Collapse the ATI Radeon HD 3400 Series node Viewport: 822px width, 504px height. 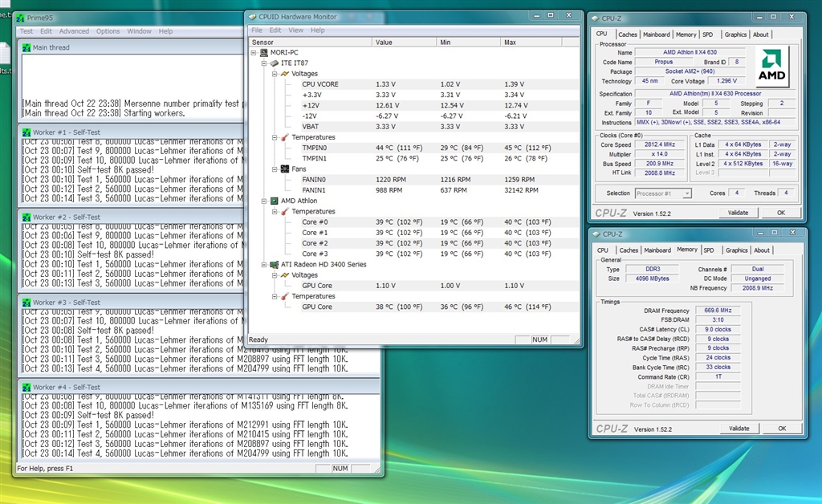(x=263, y=264)
